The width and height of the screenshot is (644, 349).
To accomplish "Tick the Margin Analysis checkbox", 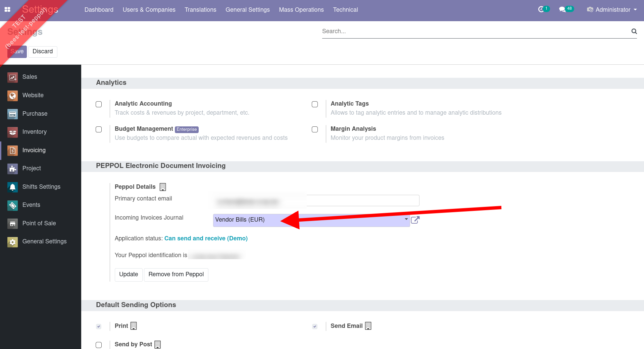I will pyautogui.click(x=315, y=129).
